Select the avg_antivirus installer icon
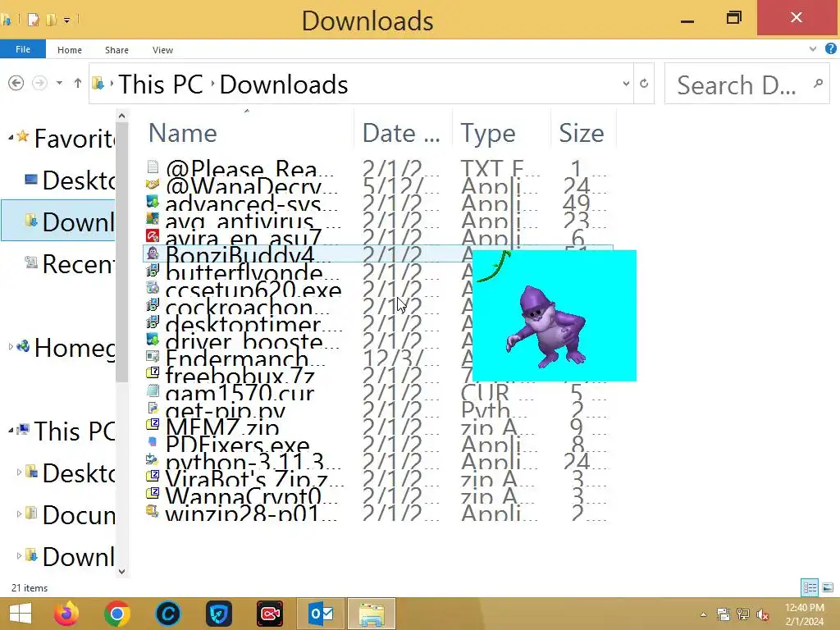This screenshot has width=840, height=630. coord(153,218)
